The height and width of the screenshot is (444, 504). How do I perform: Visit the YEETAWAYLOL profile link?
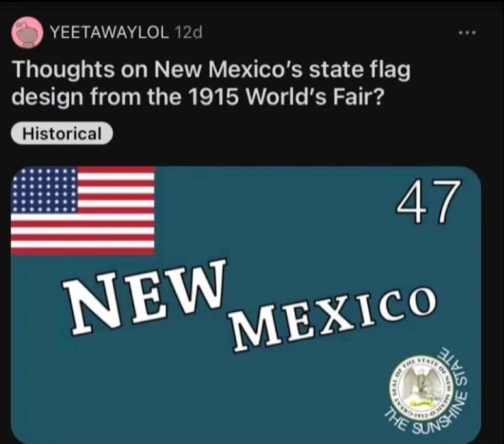tap(110, 32)
